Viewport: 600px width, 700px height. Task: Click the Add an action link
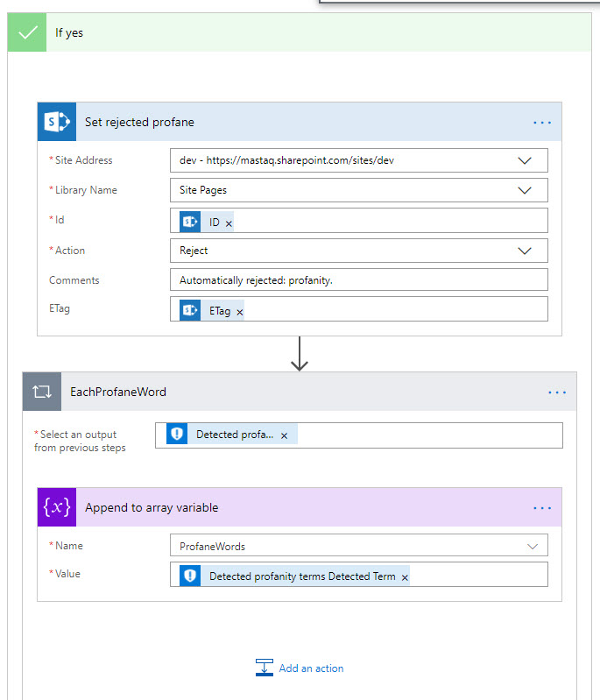click(x=311, y=668)
